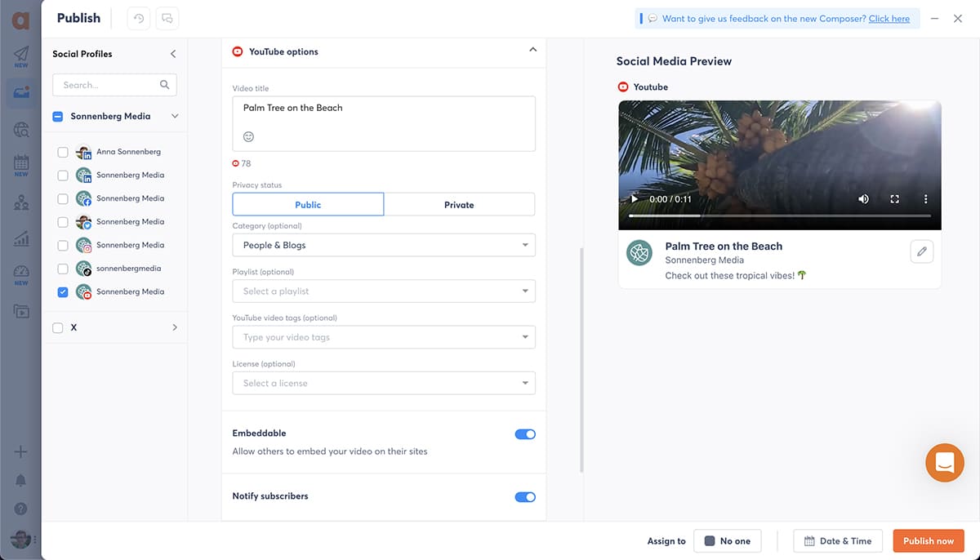Open the notifications bell icon
The height and width of the screenshot is (560, 980).
[21, 480]
